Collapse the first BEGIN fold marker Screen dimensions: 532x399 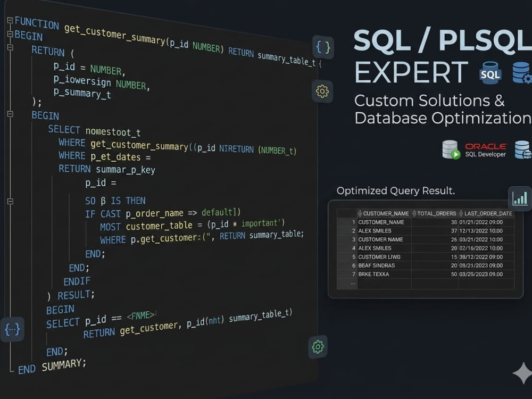click(x=10, y=34)
